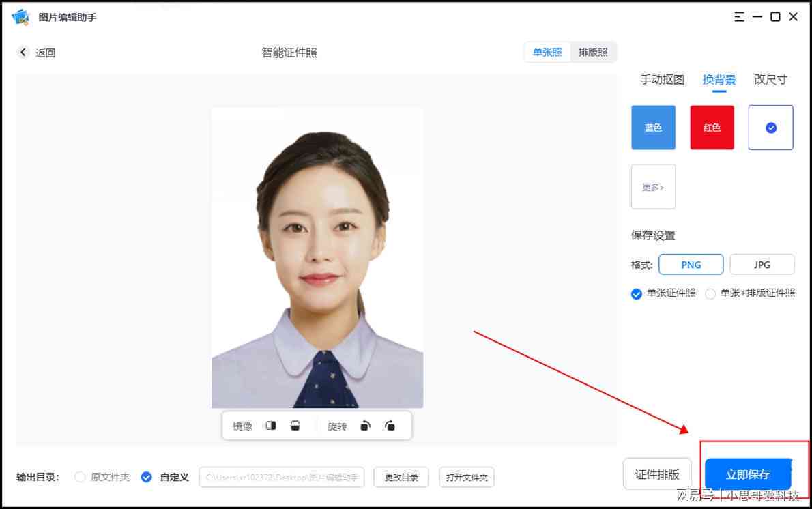Image resolution: width=812 pixels, height=509 pixels.
Task: Select PNG as save format
Action: [x=691, y=265]
